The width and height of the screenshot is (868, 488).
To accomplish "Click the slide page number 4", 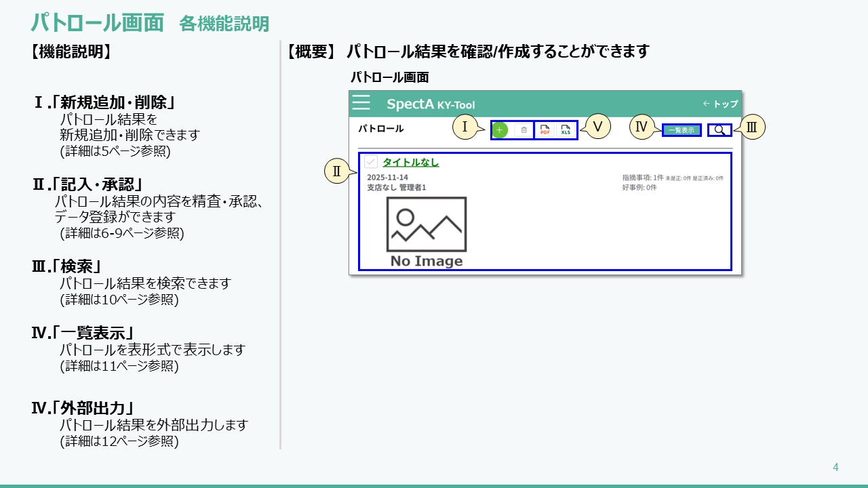I will 835,467.
